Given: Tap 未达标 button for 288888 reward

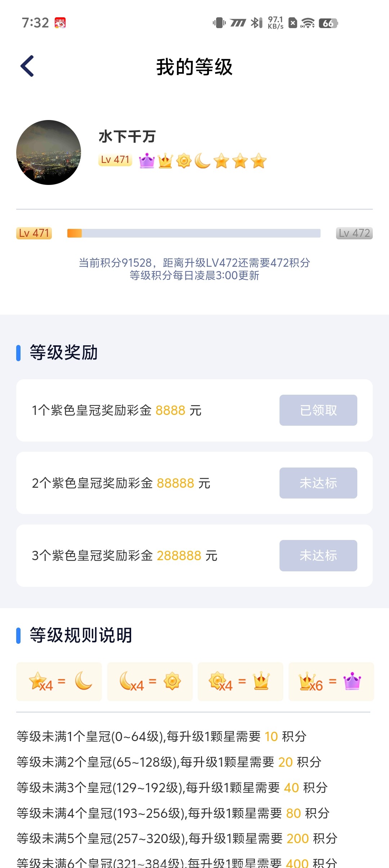Looking at the screenshot, I should click(x=318, y=555).
